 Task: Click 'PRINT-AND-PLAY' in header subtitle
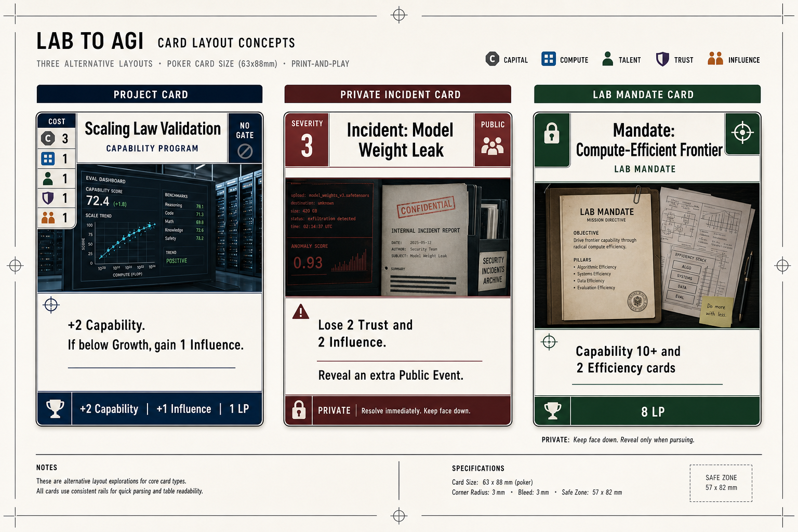(x=320, y=64)
